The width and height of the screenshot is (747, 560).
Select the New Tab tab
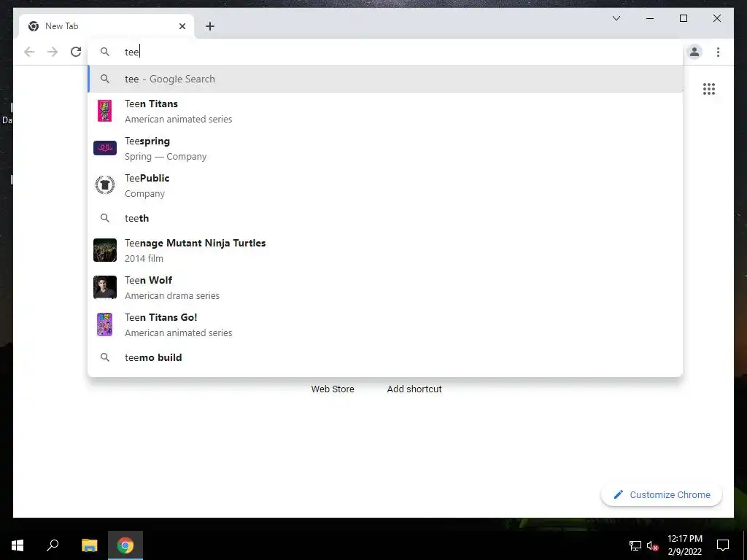[x=107, y=26]
